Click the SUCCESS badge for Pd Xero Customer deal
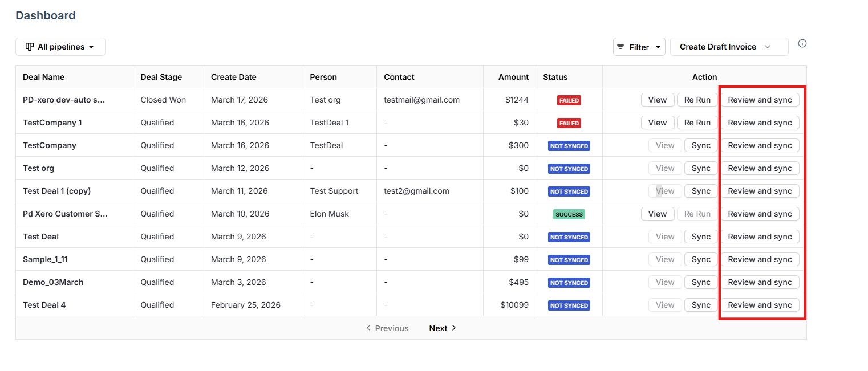Image resolution: width=868 pixels, height=371 pixels. [x=569, y=214]
